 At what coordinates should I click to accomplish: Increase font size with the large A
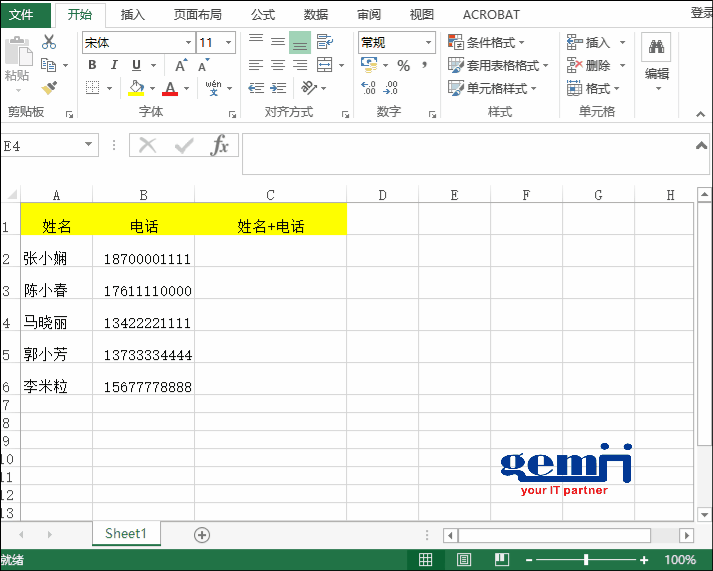181,65
